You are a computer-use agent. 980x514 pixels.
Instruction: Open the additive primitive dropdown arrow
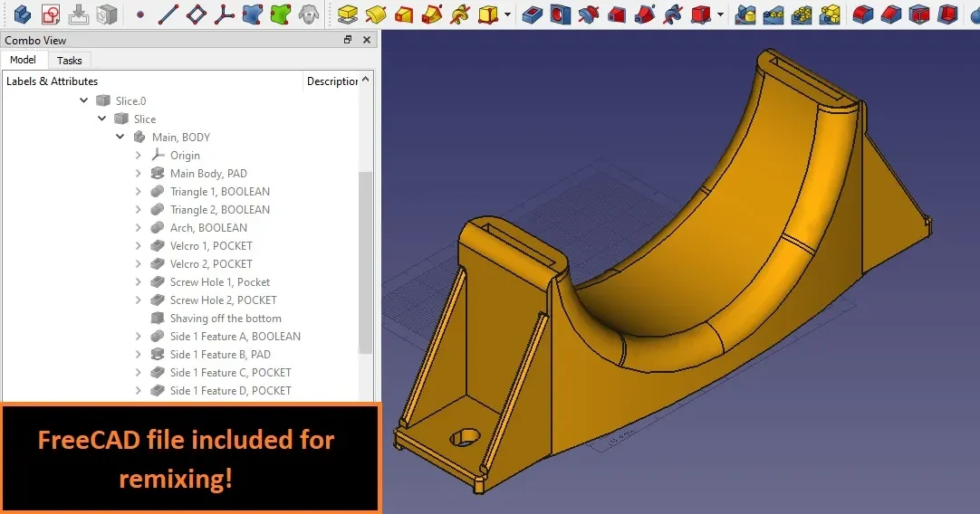click(507, 14)
